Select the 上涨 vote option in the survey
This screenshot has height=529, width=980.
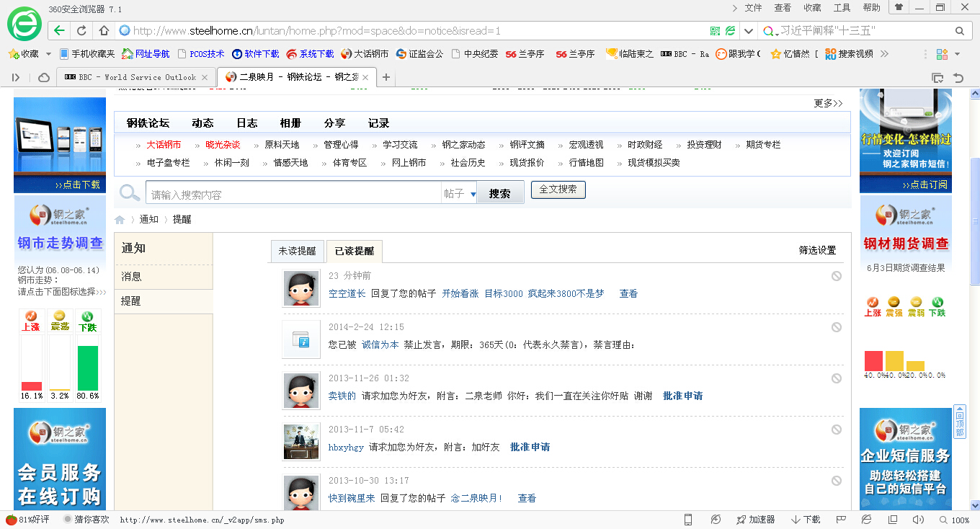tap(31, 321)
